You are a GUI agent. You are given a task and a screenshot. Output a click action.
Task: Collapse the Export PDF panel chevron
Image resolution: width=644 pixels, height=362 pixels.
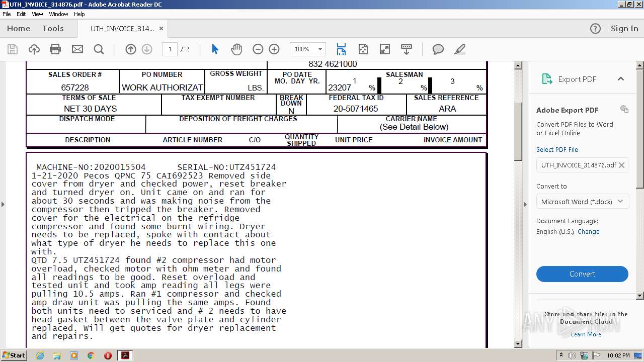coord(620,79)
